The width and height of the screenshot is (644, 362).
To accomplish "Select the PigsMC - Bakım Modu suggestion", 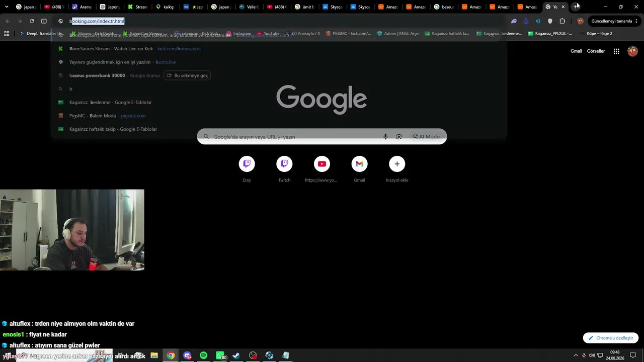I will [x=278, y=116].
